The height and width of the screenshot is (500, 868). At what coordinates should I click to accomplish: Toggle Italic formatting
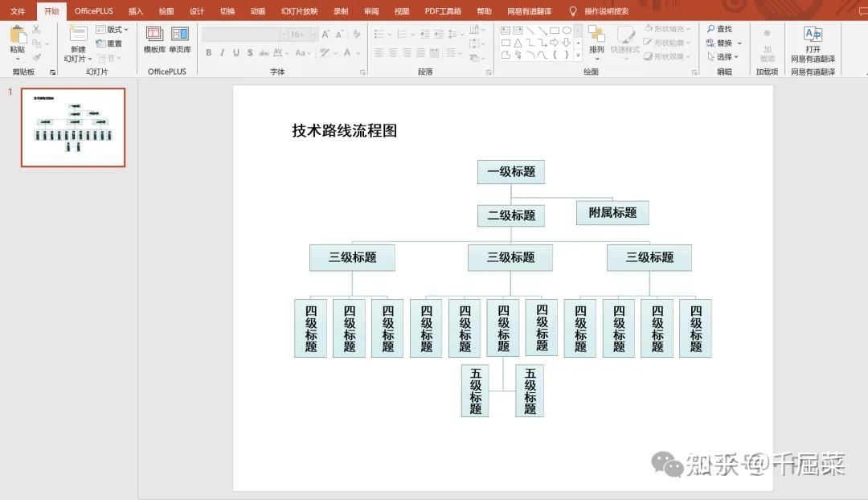tap(222, 52)
